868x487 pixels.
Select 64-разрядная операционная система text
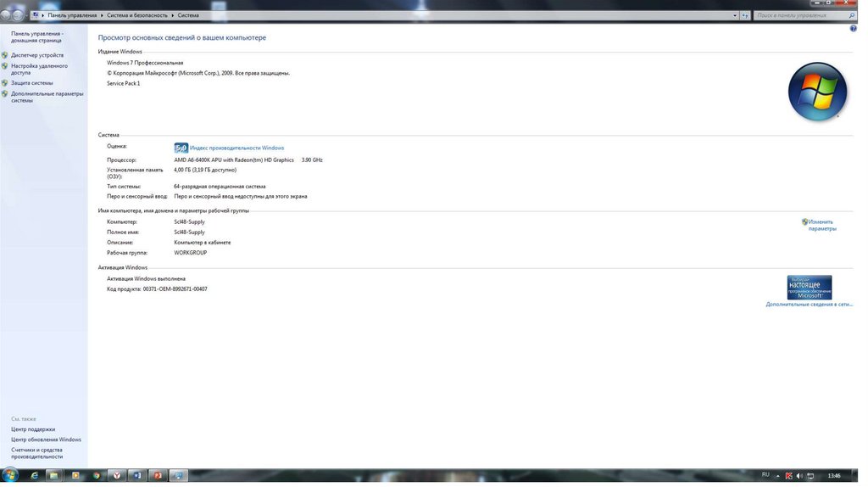(x=220, y=187)
